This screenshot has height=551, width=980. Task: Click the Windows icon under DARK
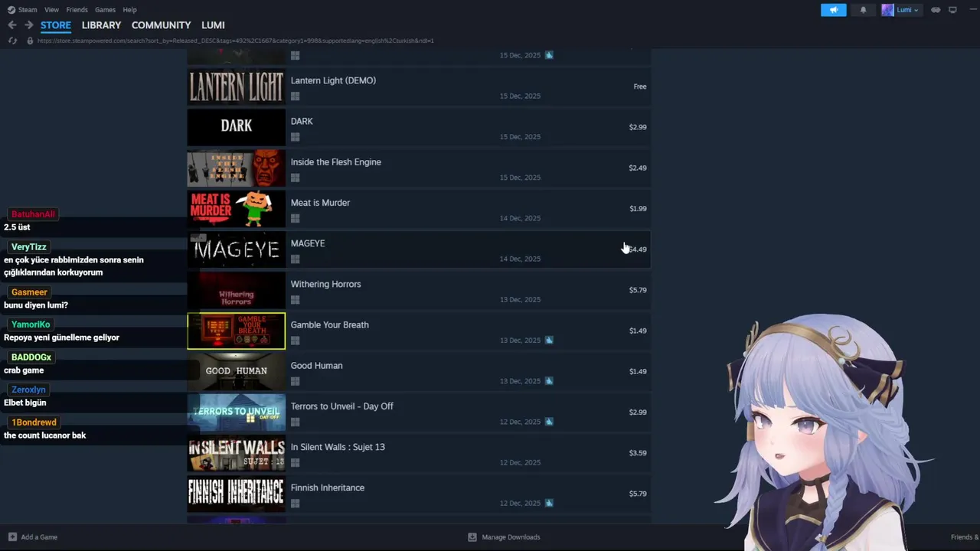[x=295, y=137]
